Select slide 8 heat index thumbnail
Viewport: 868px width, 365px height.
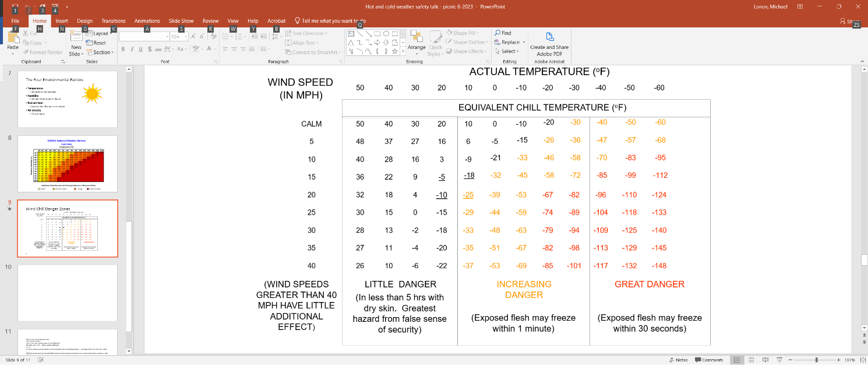click(68, 164)
